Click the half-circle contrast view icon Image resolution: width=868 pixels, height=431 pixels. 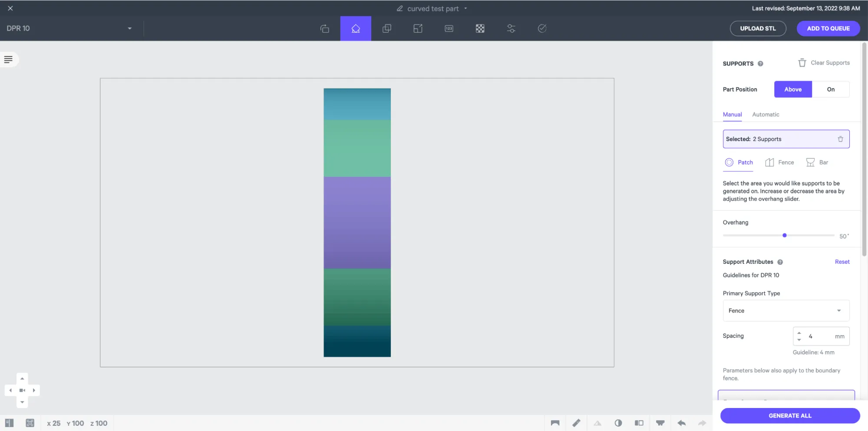[x=618, y=423]
